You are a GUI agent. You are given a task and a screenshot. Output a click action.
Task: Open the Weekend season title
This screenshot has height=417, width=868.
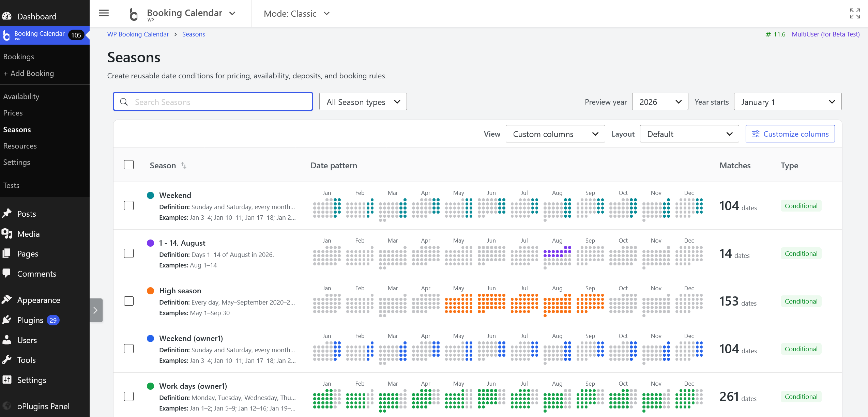click(x=175, y=195)
